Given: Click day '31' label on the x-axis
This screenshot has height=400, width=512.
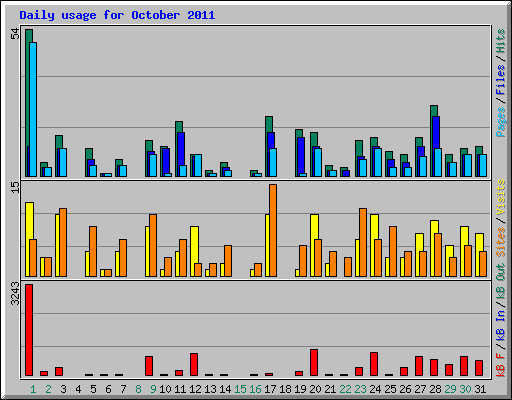Looking at the screenshot, I should click(480, 389).
